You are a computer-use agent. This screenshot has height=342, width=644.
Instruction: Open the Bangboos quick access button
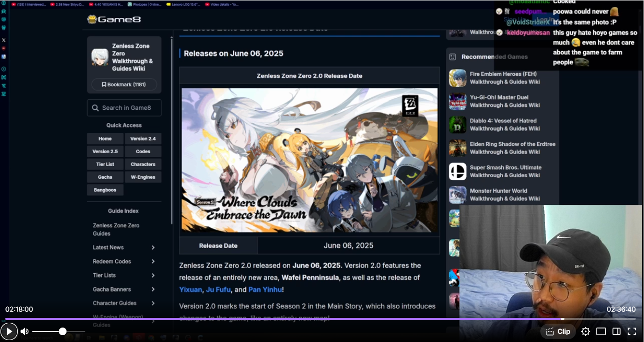click(x=105, y=190)
